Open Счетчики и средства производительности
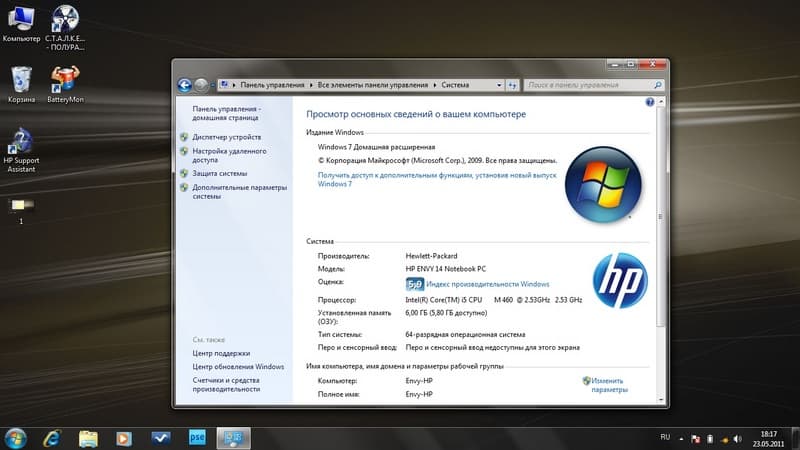Screen dimensions: 800x450 coord(226,385)
